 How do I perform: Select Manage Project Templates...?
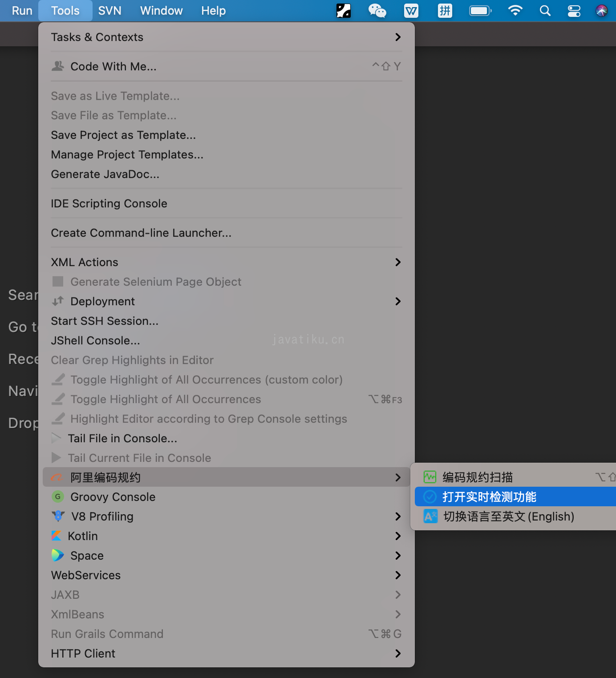point(227,154)
